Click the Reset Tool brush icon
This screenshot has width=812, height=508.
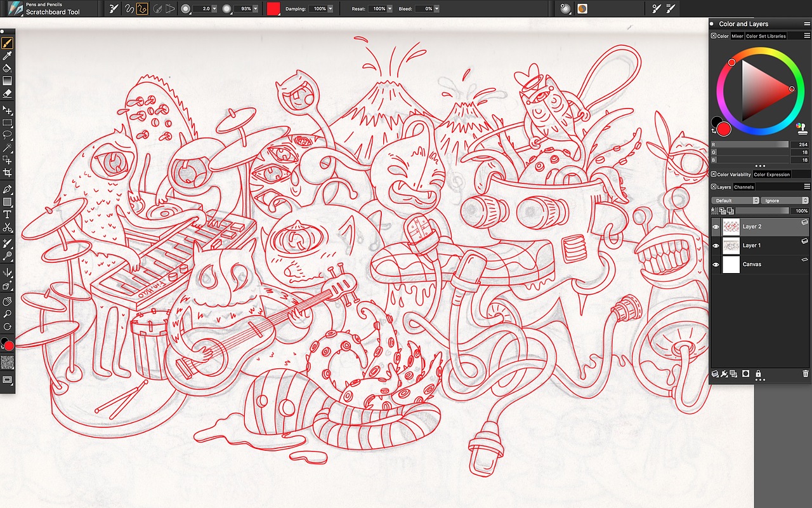pos(114,9)
